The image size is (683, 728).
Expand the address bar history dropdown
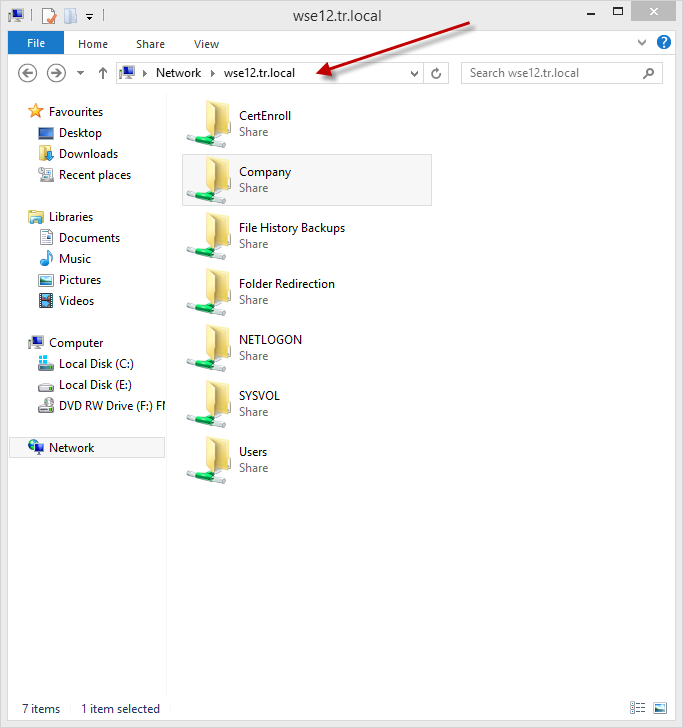click(415, 73)
